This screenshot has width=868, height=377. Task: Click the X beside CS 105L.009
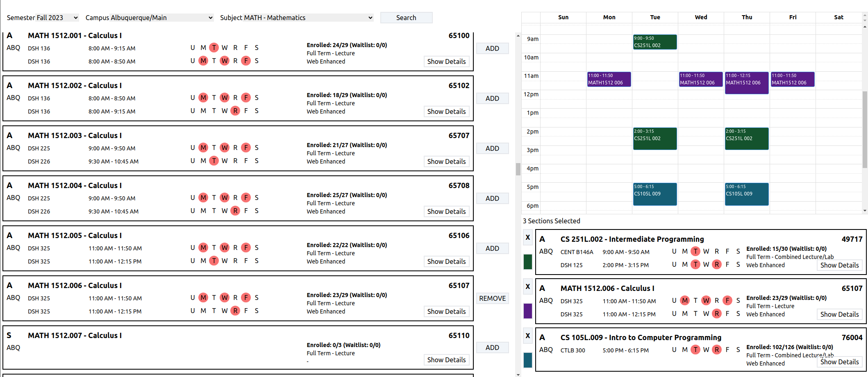pos(527,336)
